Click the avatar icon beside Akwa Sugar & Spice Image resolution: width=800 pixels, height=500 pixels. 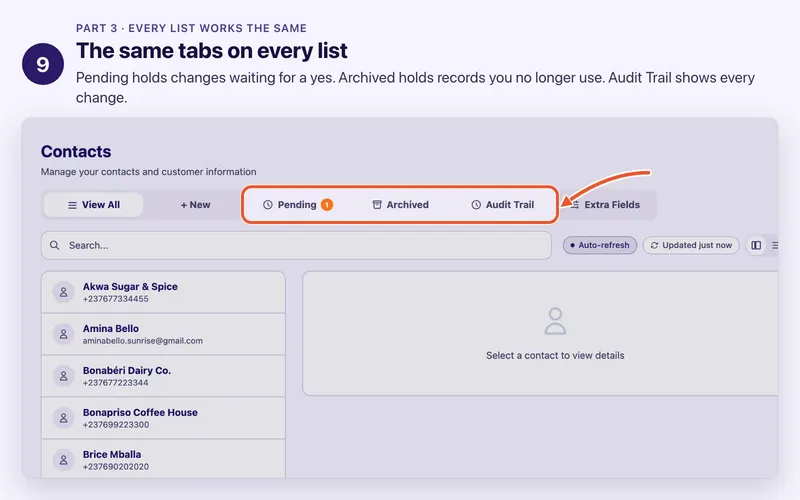63,292
